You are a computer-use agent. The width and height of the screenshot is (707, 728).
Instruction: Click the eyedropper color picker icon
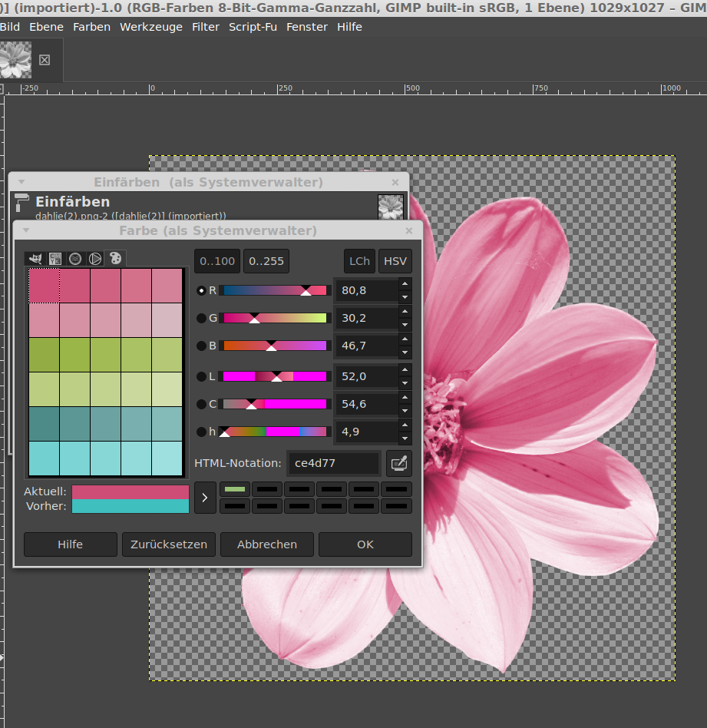click(398, 463)
